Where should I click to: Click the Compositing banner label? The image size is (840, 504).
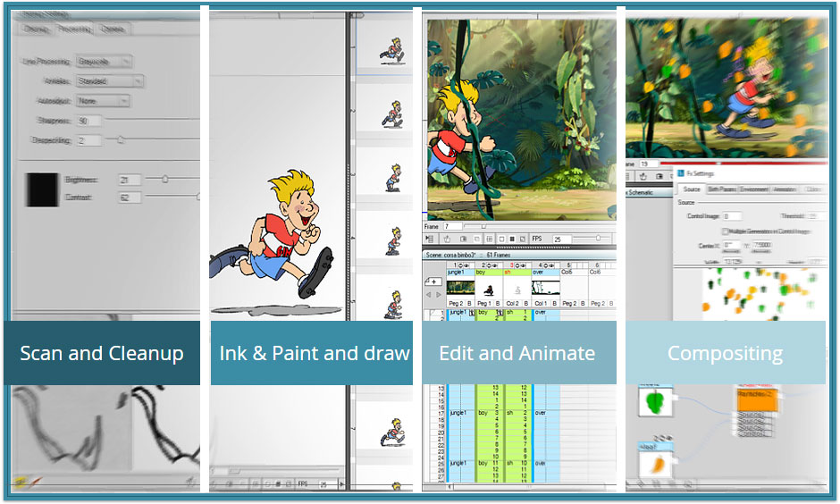[726, 354]
